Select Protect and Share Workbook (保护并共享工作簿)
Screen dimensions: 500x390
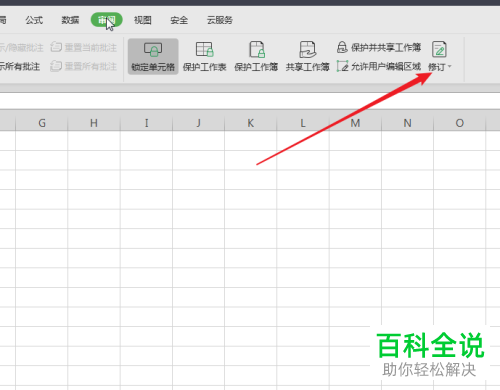click(379, 47)
